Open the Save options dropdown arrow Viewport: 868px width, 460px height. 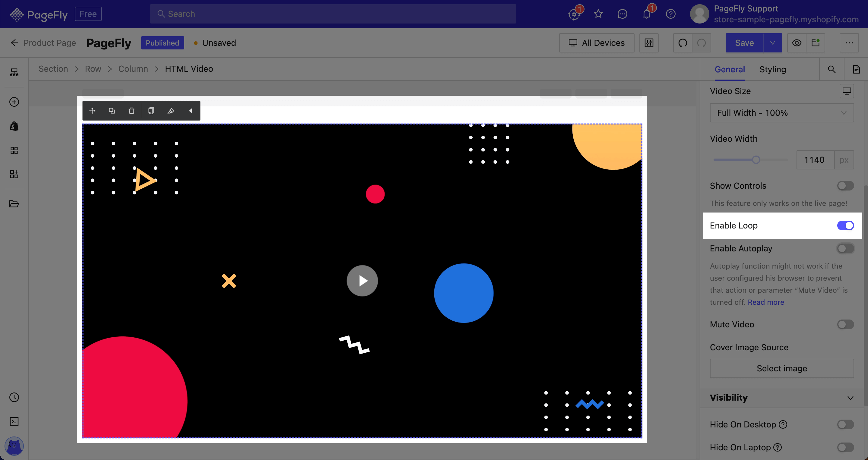(x=773, y=43)
